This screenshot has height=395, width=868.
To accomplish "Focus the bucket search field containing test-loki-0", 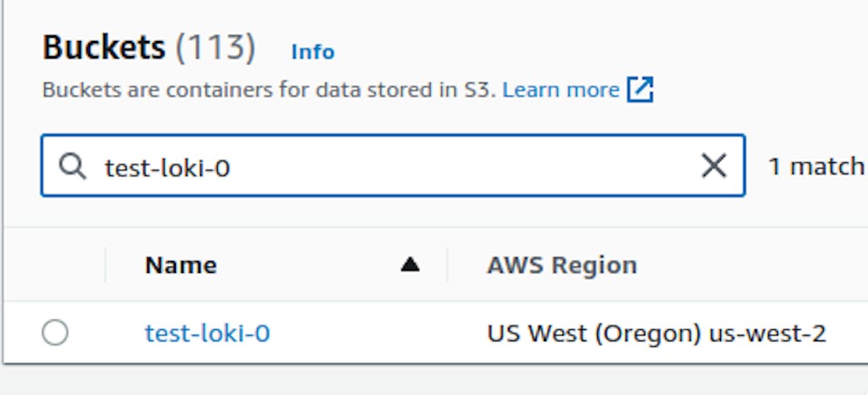I will (x=402, y=166).
